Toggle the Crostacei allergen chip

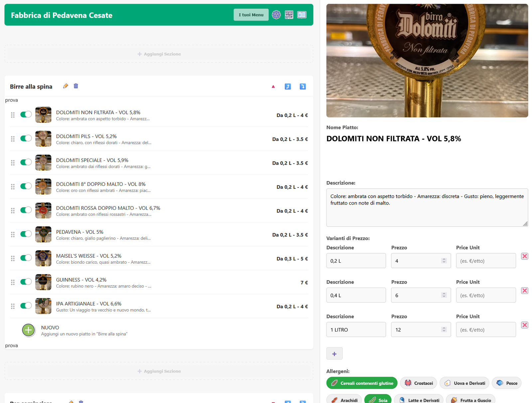click(x=419, y=383)
